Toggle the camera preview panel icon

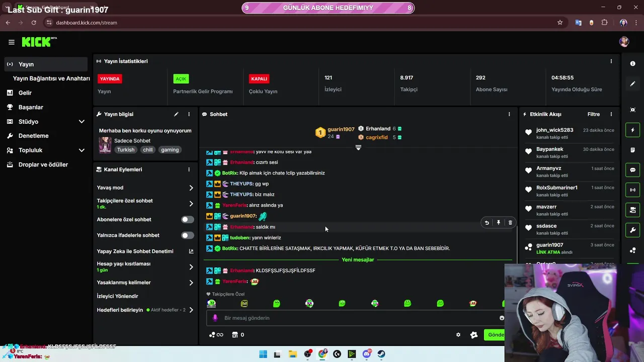coord(632,210)
